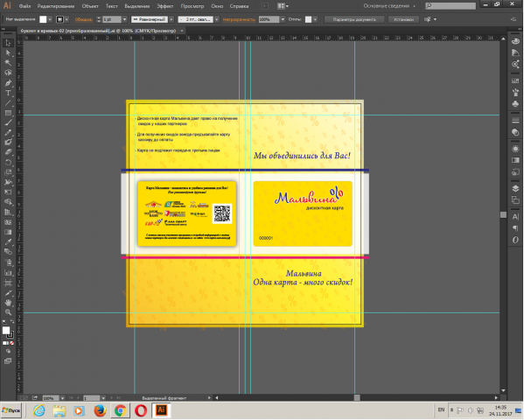Select the Selection (black arrow) tool
Image resolution: width=524 pixels, height=420 pixels.
pos(8,43)
